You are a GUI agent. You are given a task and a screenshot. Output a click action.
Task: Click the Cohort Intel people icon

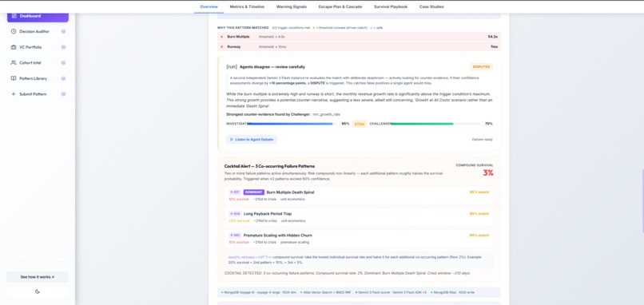[x=14, y=63]
